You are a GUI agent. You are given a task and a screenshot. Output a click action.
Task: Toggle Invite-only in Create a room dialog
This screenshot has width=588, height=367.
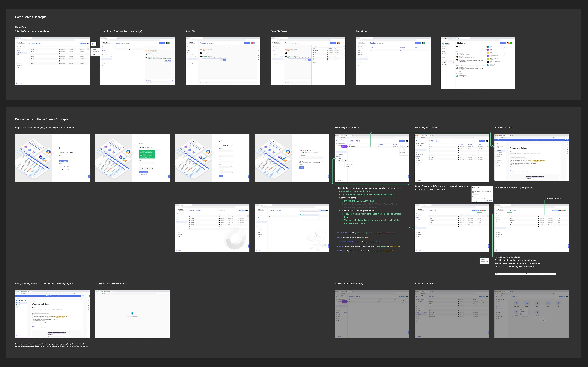(x=491, y=197)
